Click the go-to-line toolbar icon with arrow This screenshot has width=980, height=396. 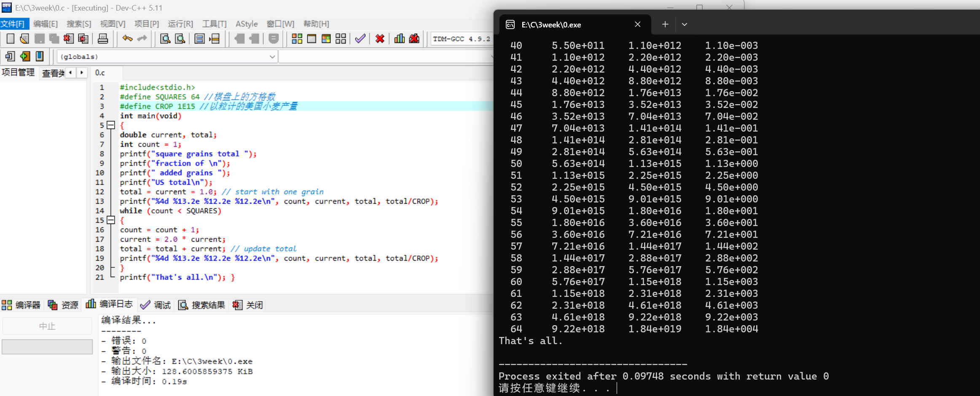[215, 39]
